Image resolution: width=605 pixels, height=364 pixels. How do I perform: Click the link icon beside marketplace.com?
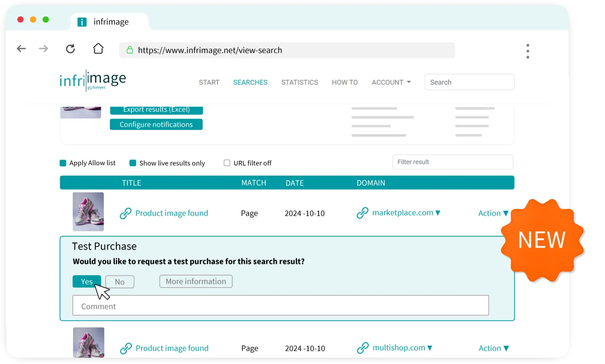tap(363, 213)
